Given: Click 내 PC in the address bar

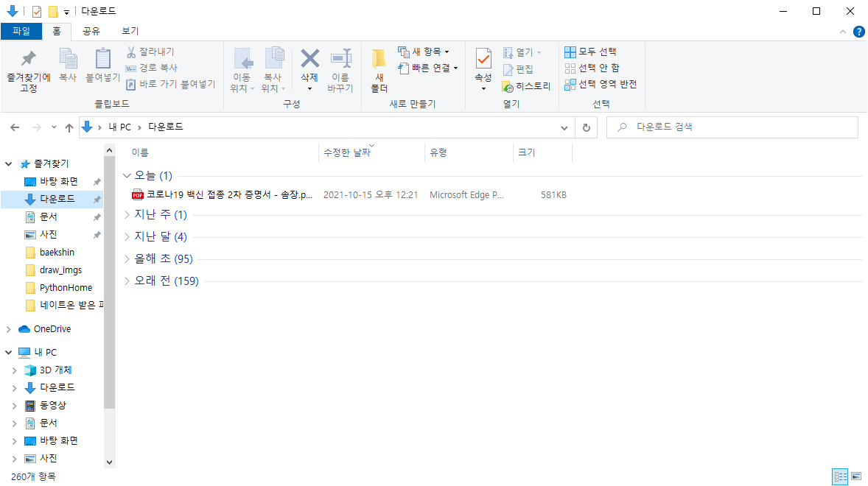Looking at the screenshot, I should point(119,127).
